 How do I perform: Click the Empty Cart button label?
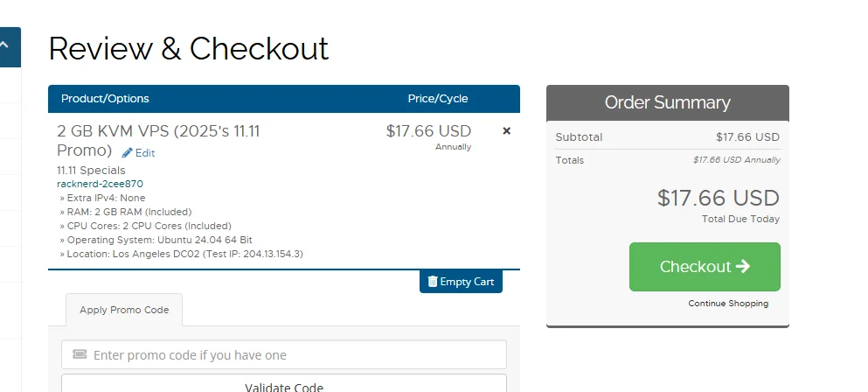[468, 282]
